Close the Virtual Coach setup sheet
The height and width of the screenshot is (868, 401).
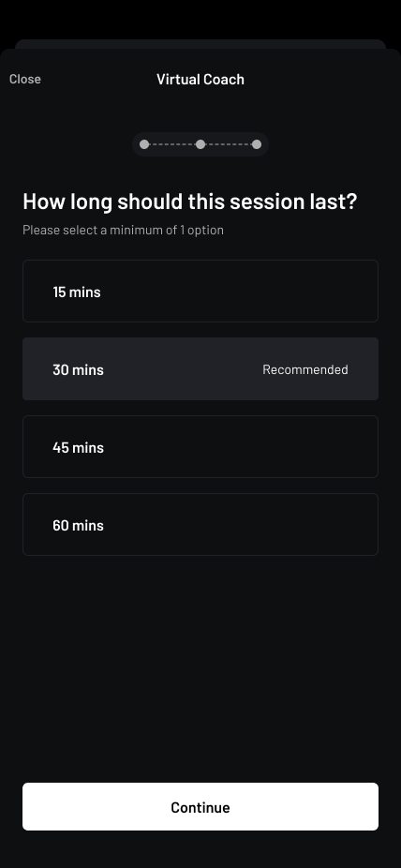pyautogui.click(x=25, y=79)
